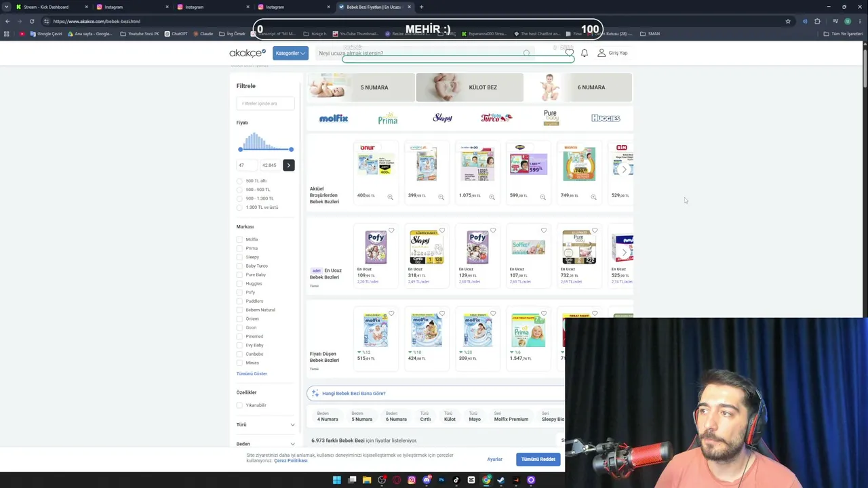Favorite the Molfix 424,80 TL product
This screenshot has width=868, height=488.
(x=442, y=314)
